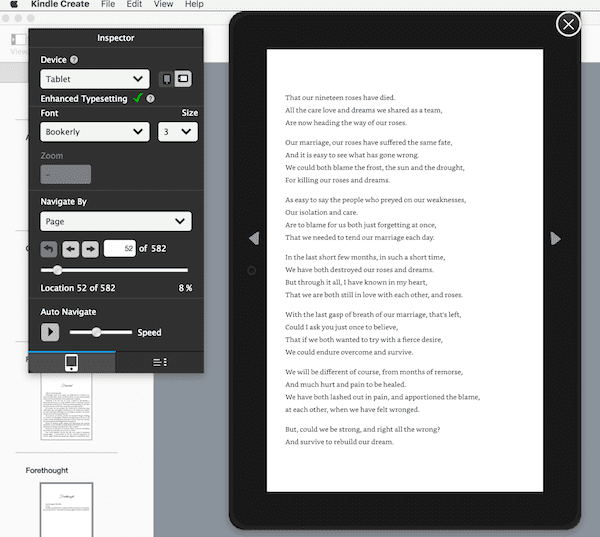Click the Inspector panel title
The image size is (600, 537).
(x=116, y=38)
